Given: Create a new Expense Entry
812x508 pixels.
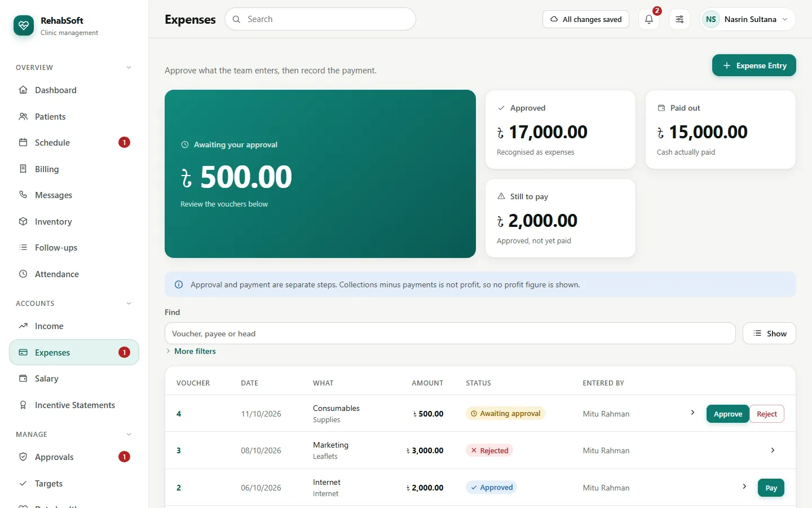Looking at the screenshot, I should click(754, 65).
